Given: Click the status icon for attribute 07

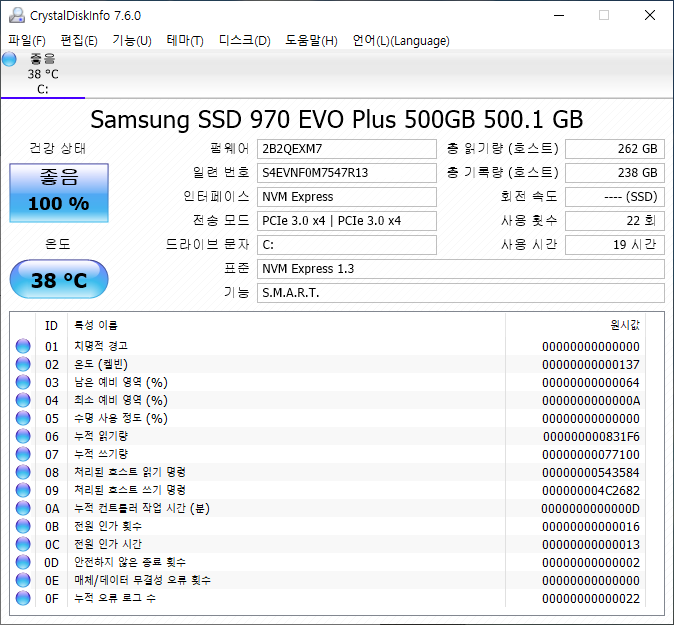Looking at the screenshot, I should pos(23,454).
